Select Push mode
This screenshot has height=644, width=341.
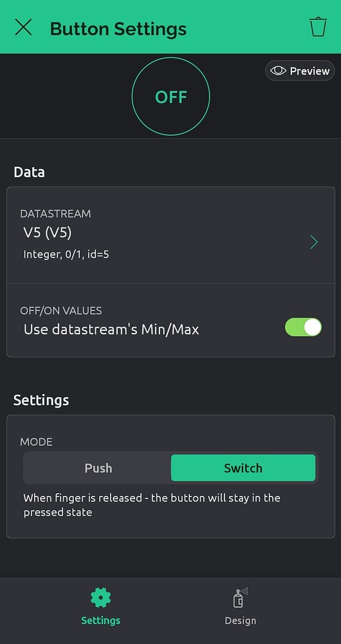click(x=98, y=468)
